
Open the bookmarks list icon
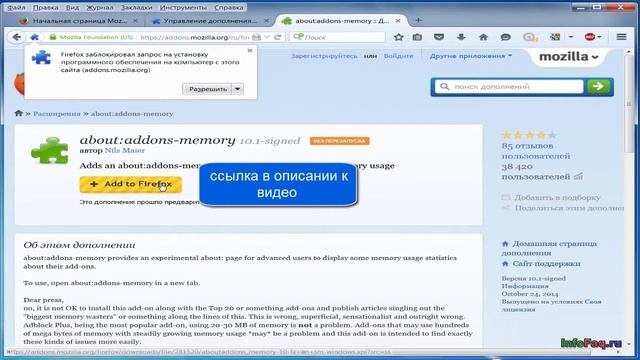417,37
